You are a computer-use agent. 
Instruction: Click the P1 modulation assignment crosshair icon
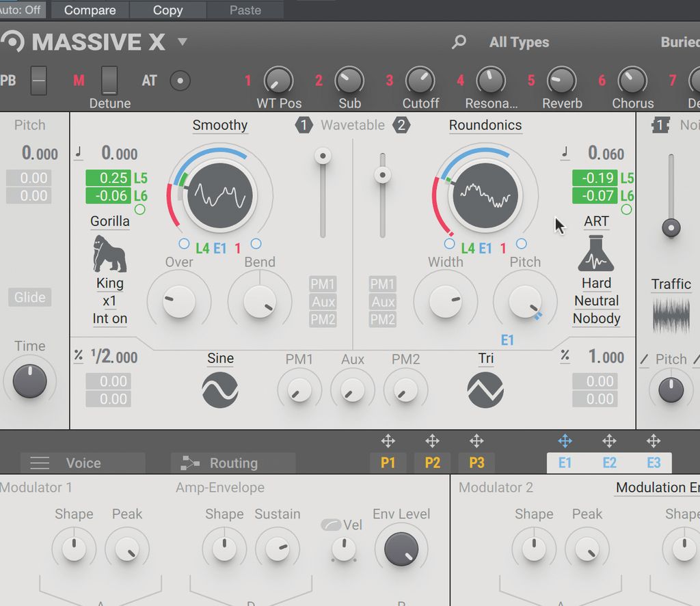[x=388, y=441]
